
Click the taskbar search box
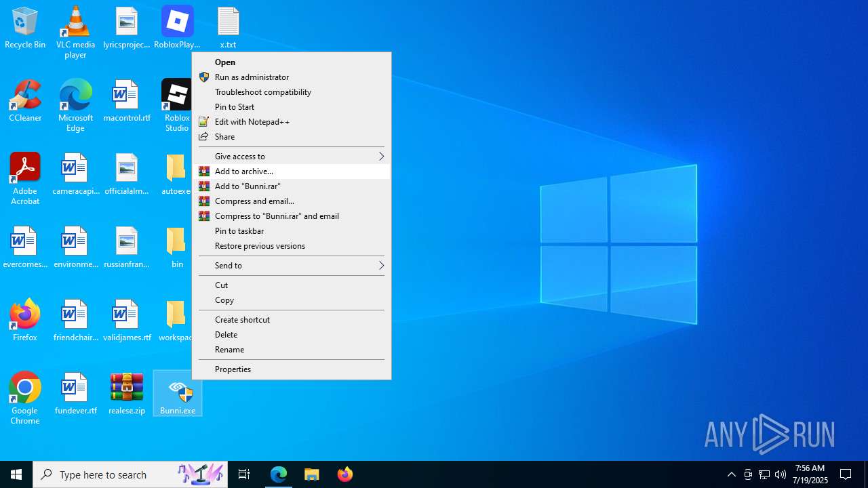[130, 474]
